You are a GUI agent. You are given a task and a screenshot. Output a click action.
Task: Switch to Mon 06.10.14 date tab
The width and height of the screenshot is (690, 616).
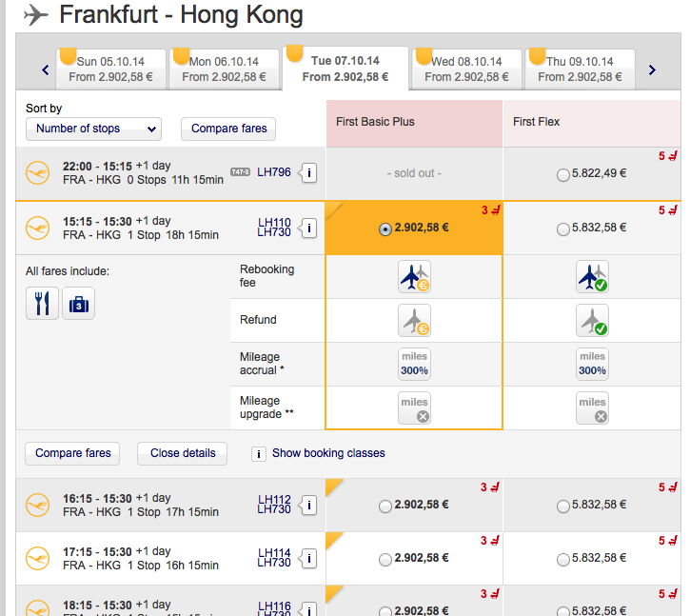click(225, 70)
